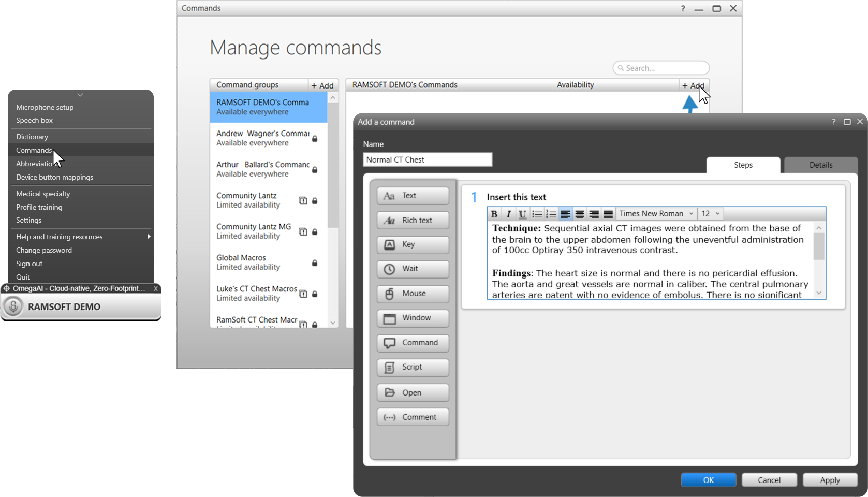Image resolution: width=868 pixels, height=497 pixels.
Task: Add a command to RAMSOFT DEMO's Commands
Action: click(x=693, y=85)
